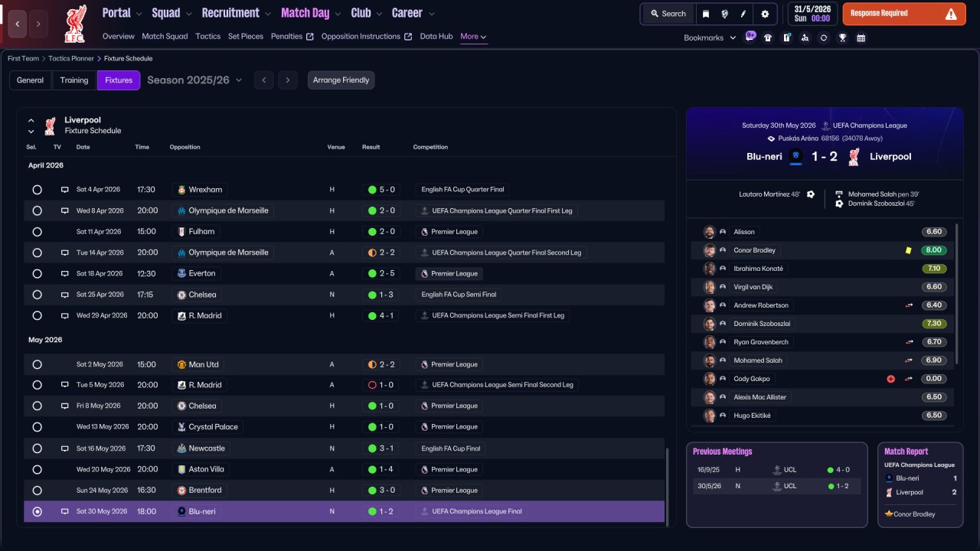Click TV icon on Wrexham fixture row
This screenshot has width=980, height=551.
tap(65, 190)
